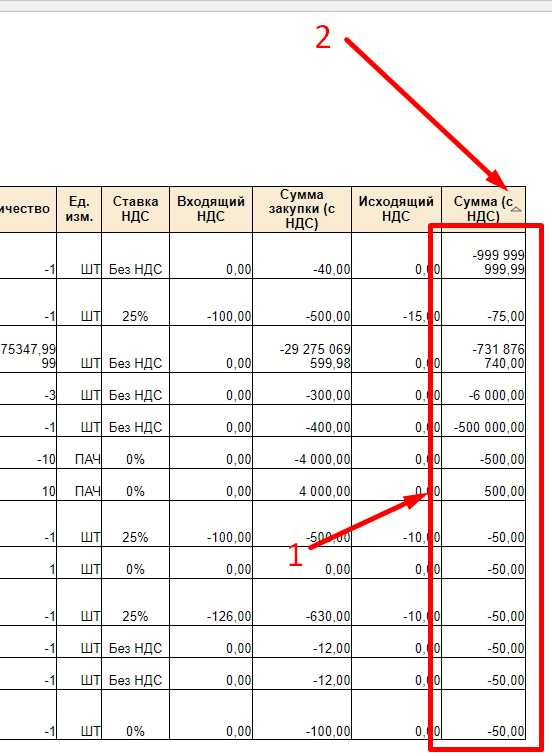The height and width of the screenshot is (756, 552).
Task: Click the -75,00 amount cell
Action: 484,302
